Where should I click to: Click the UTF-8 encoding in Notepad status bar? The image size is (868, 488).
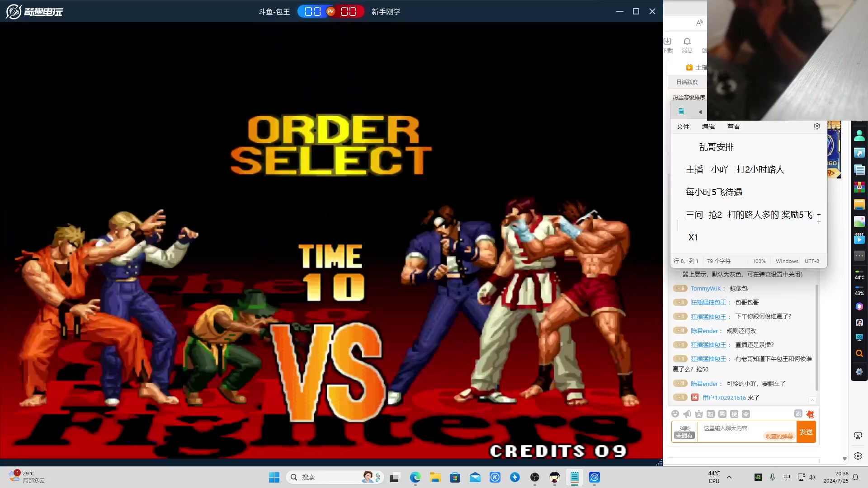click(811, 261)
